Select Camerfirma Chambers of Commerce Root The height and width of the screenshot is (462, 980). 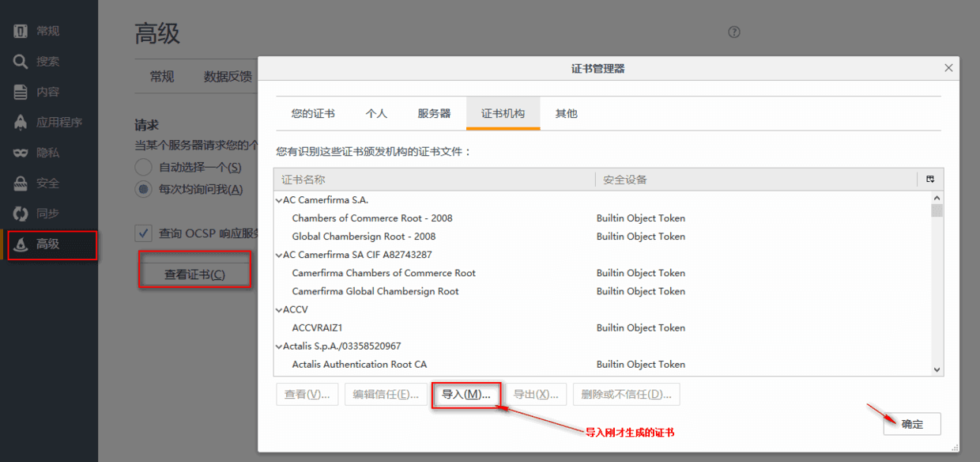[384, 273]
